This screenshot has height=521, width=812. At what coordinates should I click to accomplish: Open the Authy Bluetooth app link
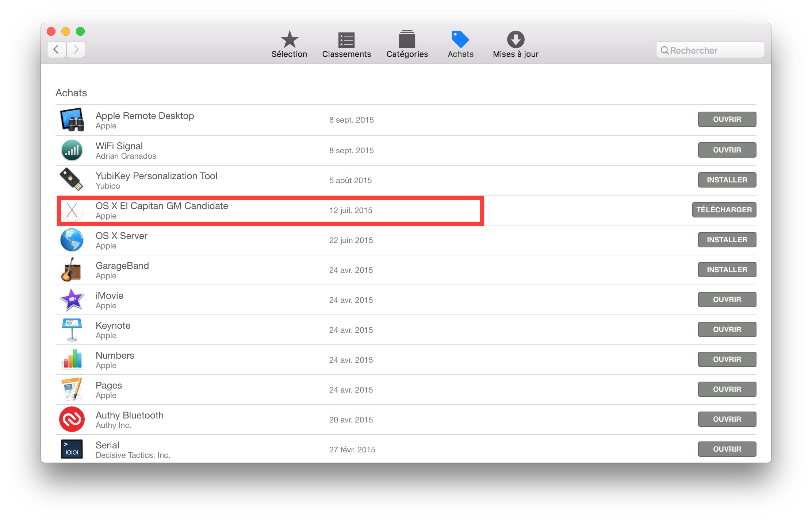point(129,415)
